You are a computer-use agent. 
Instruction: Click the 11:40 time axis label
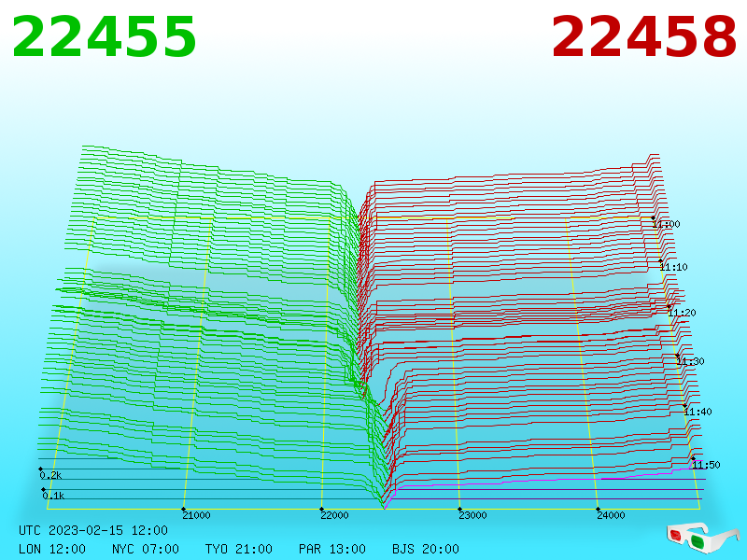pos(698,412)
